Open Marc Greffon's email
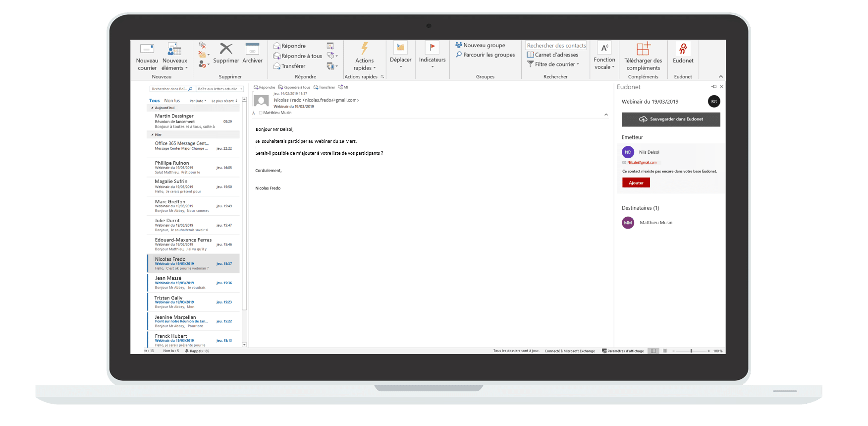Image resolution: width=868 pixels, height=426 pixels. tap(193, 206)
